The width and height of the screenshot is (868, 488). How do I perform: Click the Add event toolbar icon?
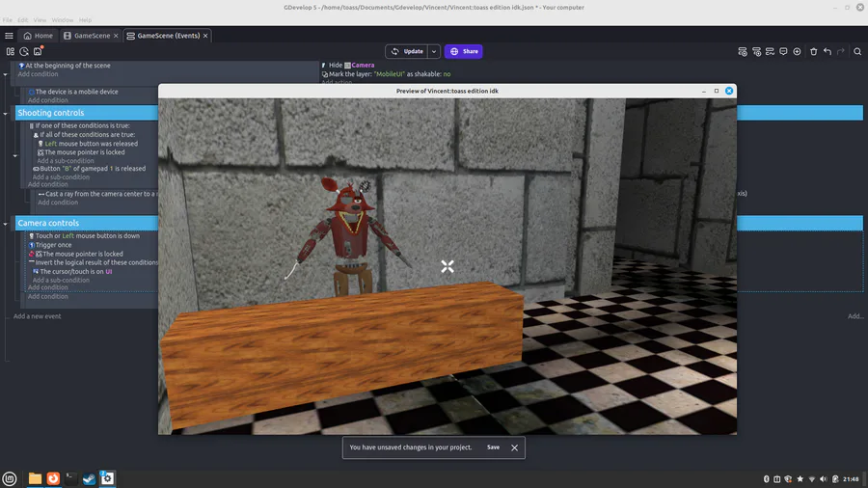(743, 51)
